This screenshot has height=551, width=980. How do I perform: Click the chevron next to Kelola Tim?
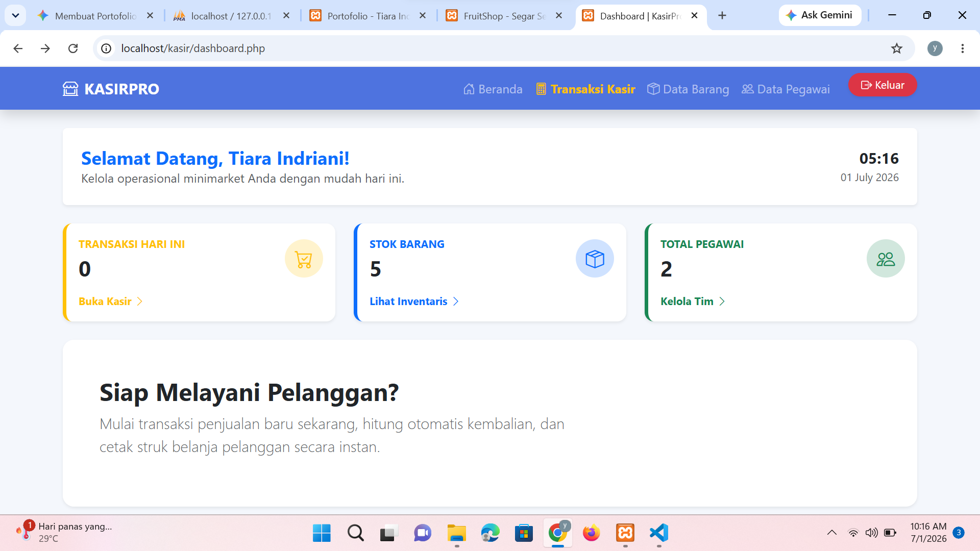pos(722,302)
